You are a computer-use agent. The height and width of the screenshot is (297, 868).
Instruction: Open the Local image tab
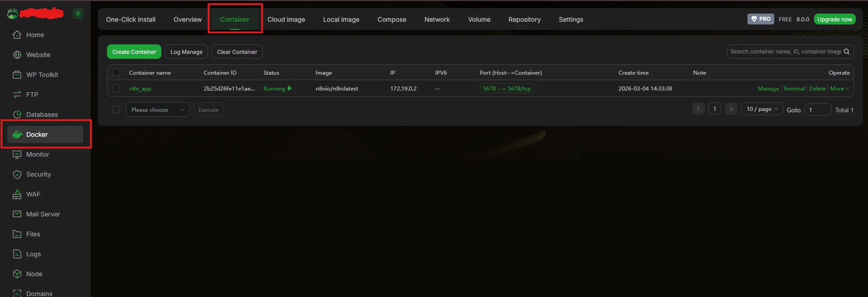[x=341, y=19]
